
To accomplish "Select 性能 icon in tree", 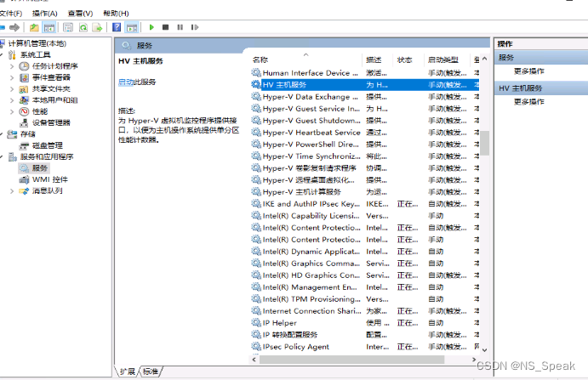I will point(24,111).
